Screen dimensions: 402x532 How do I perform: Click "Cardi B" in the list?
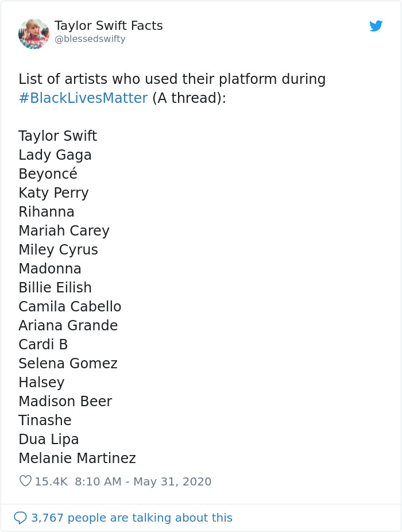click(43, 345)
